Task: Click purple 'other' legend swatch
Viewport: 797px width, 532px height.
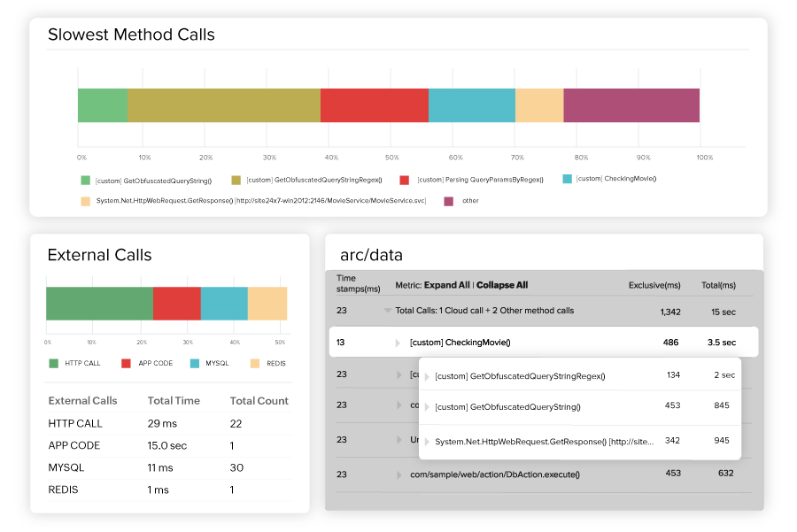Action: 448,201
